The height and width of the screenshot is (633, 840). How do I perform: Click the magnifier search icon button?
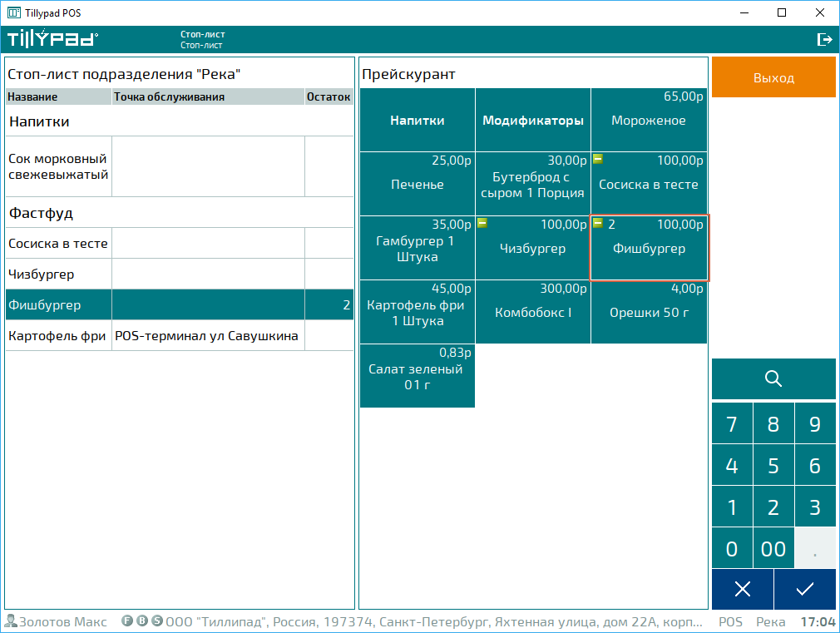[773, 379]
